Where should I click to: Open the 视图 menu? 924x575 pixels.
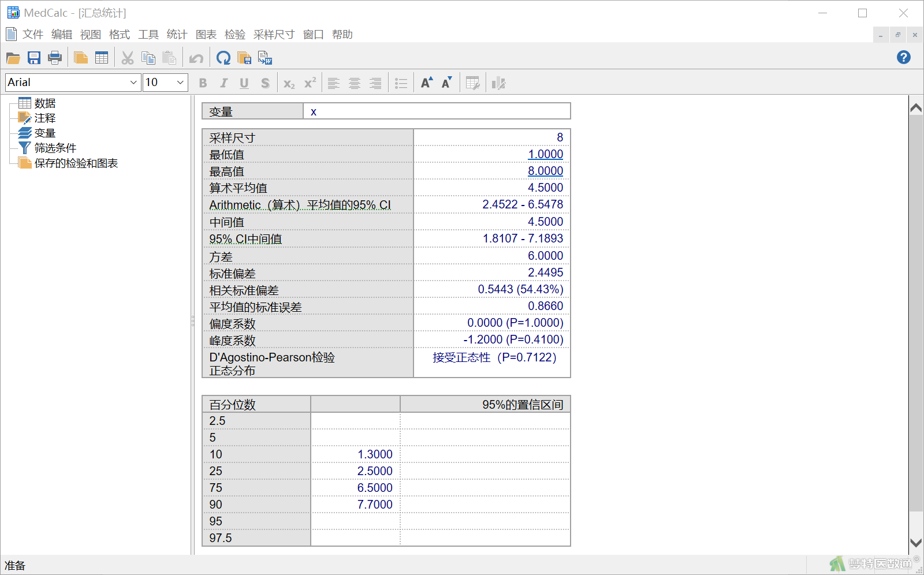tap(91, 35)
